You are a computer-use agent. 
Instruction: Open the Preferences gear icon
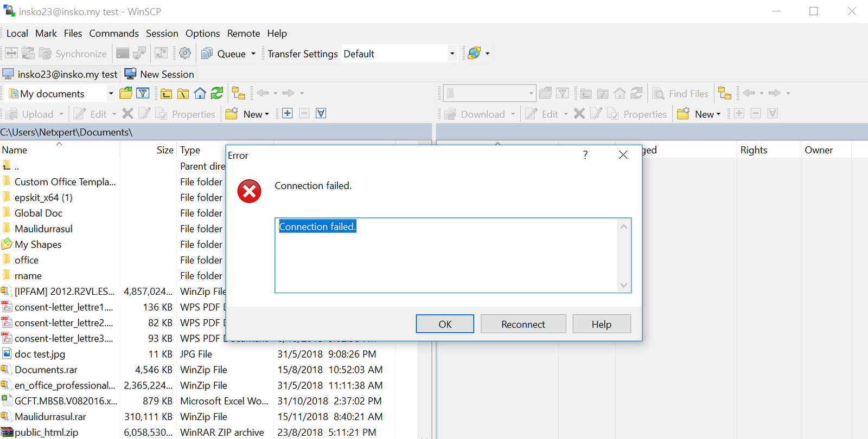pos(185,53)
